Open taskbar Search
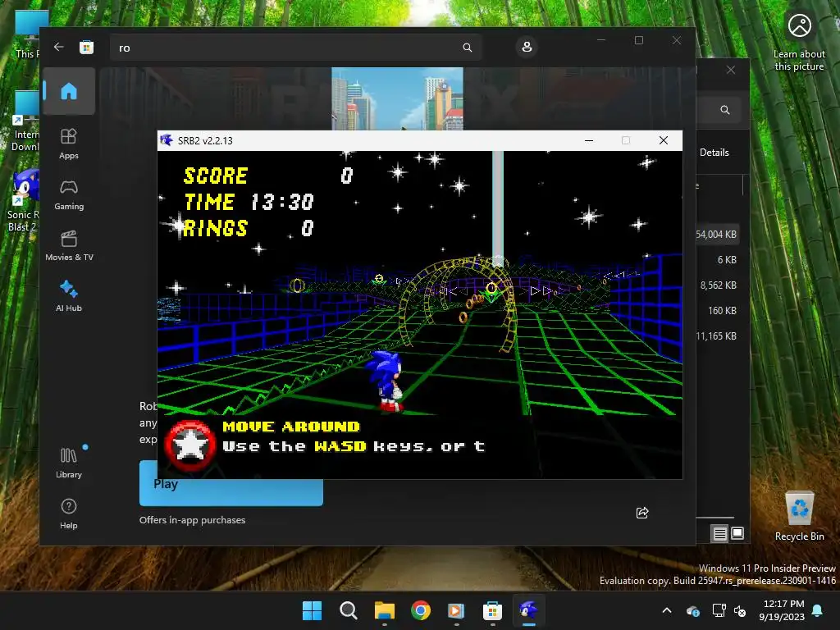 (348, 610)
